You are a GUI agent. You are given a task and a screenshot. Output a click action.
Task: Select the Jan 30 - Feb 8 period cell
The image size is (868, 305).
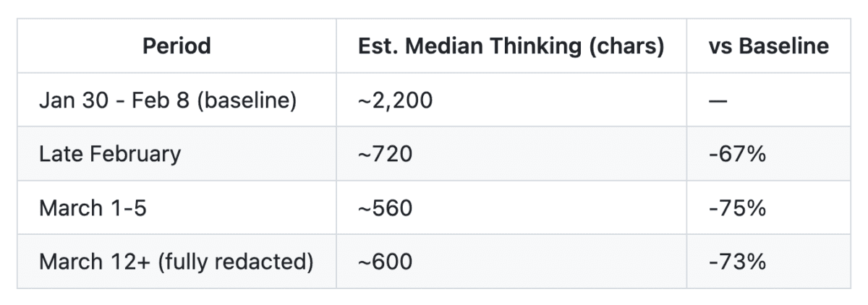point(168,100)
